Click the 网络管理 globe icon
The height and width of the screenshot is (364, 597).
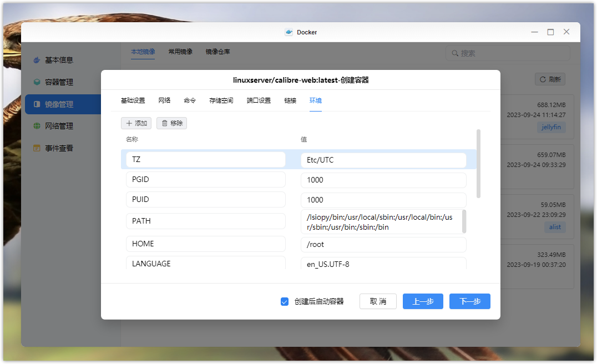(37, 126)
